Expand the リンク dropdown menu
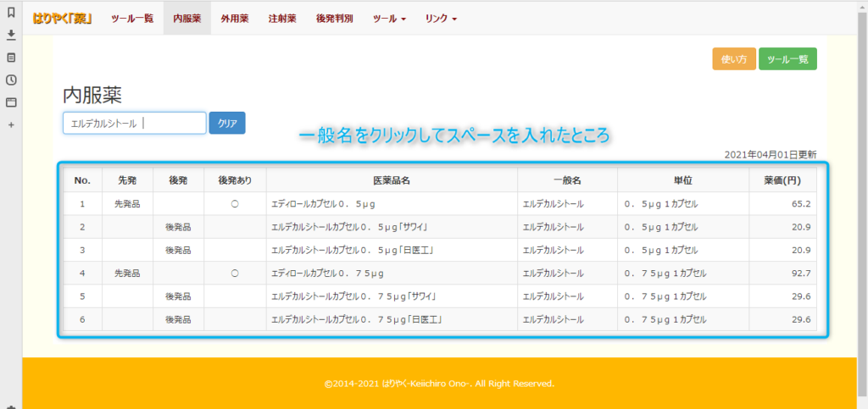 pyautogui.click(x=441, y=18)
